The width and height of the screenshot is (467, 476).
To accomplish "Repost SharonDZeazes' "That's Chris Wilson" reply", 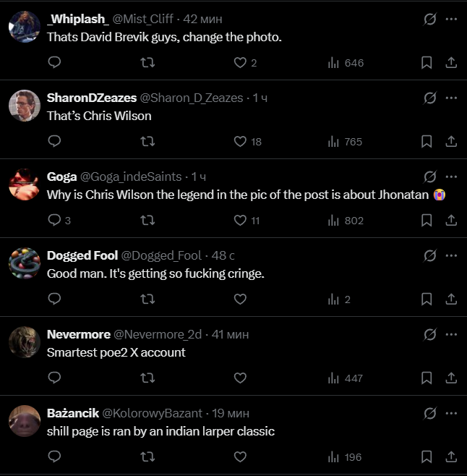I will point(147,142).
